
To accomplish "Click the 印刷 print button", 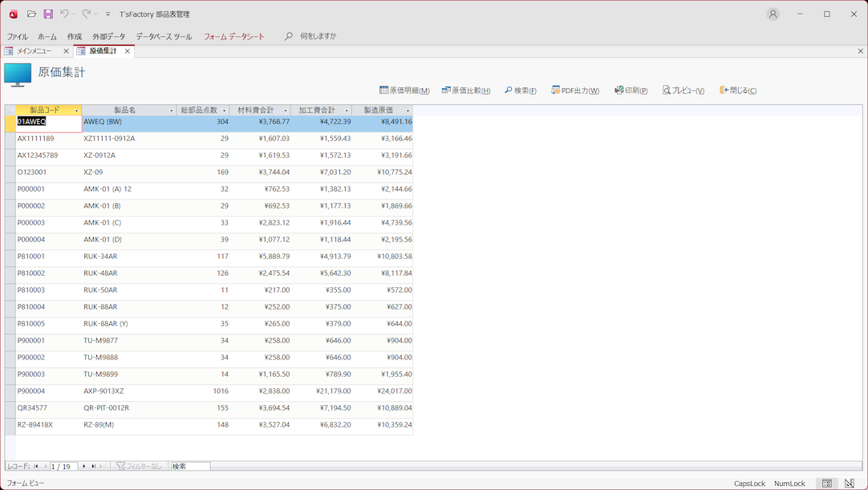I will point(631,91).
